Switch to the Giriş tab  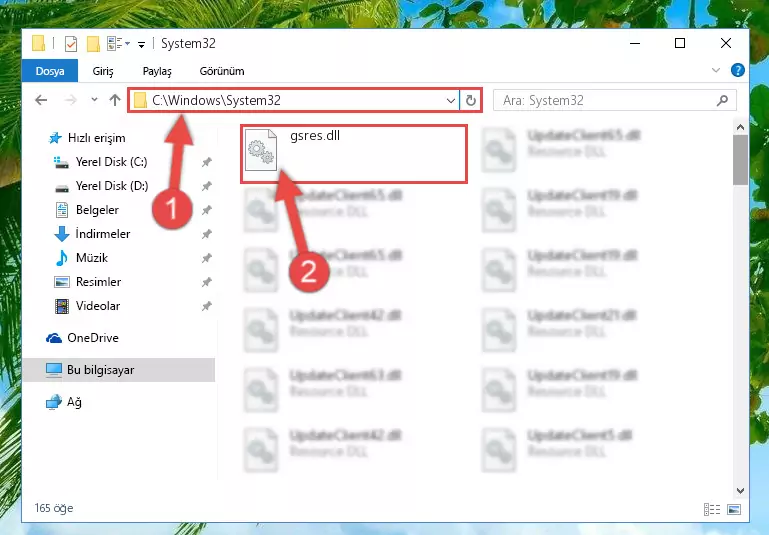coord(103,71)
